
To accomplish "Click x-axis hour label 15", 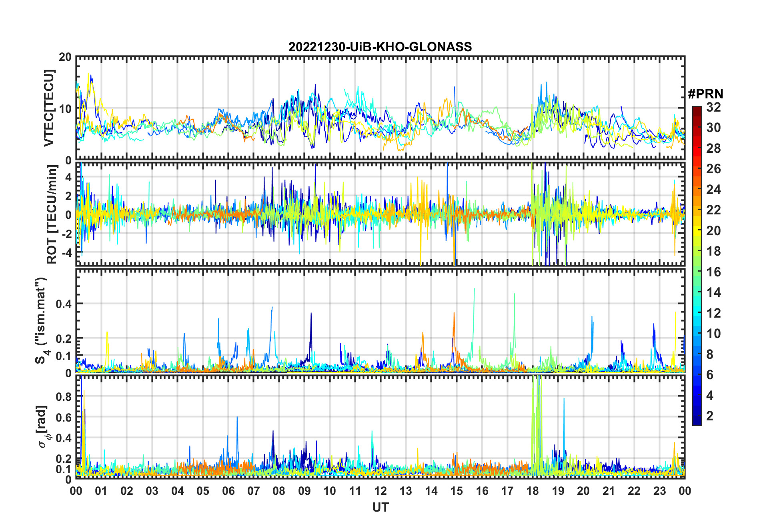I will [x=457, y=491].
